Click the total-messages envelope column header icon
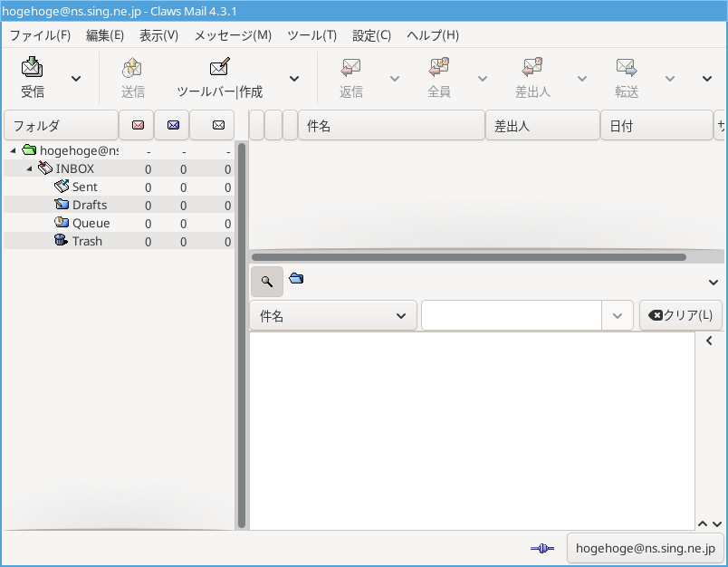 click(218, 125)
